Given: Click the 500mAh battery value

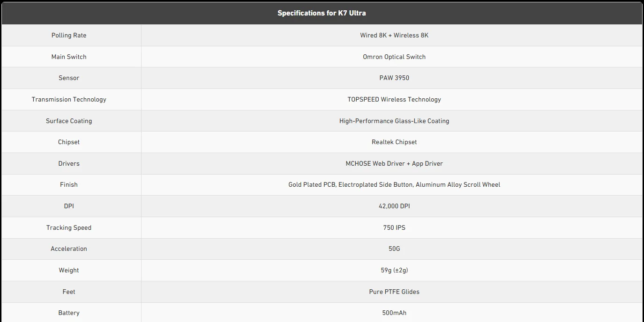Looking at the screenshot, I should click(394, 313).
